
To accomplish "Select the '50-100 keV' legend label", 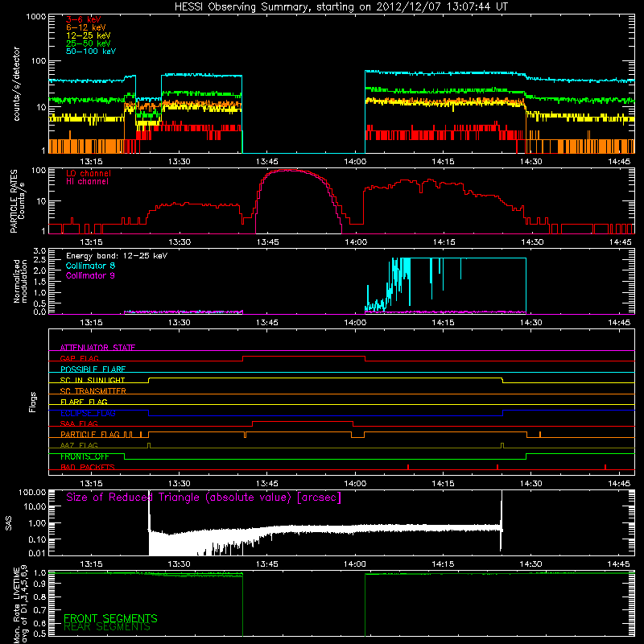I will point(91,52).
